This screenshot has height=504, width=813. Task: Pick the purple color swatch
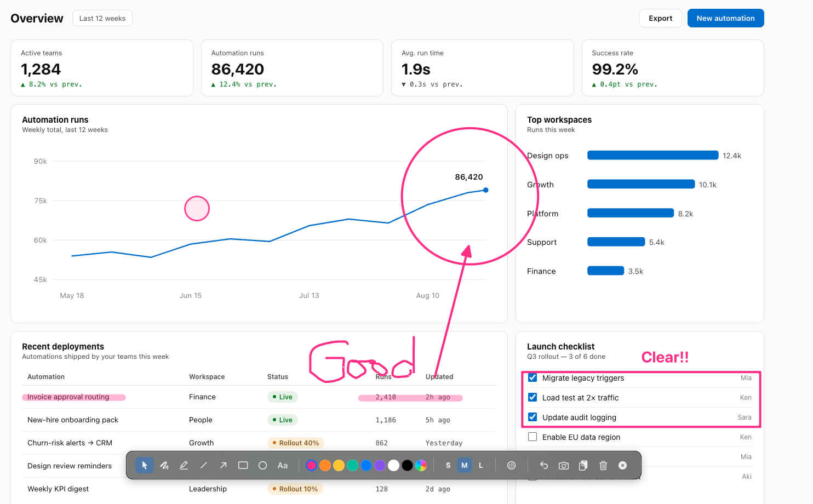pos(380,465)
